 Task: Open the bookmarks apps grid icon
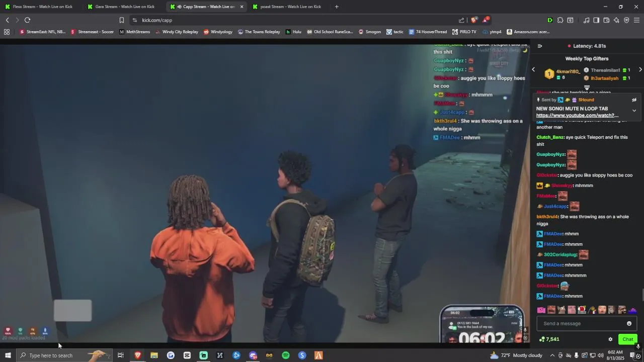(x=7, y=32)
